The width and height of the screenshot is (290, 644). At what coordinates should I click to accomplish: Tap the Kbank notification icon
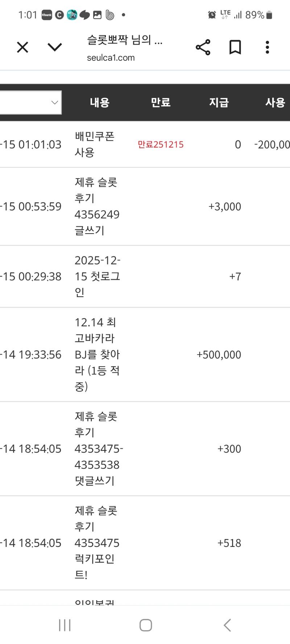point(47,15)
